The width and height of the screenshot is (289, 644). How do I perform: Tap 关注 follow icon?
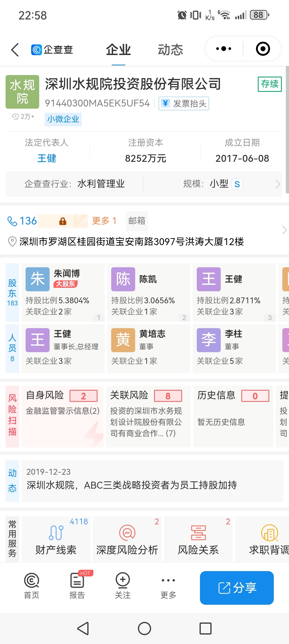pos(123,580)
